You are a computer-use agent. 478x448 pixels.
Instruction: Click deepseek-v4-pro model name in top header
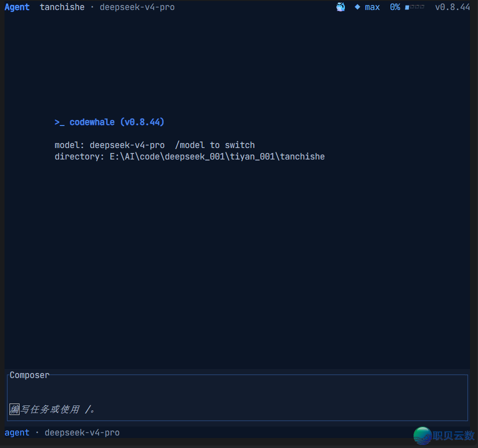[137, 7]
